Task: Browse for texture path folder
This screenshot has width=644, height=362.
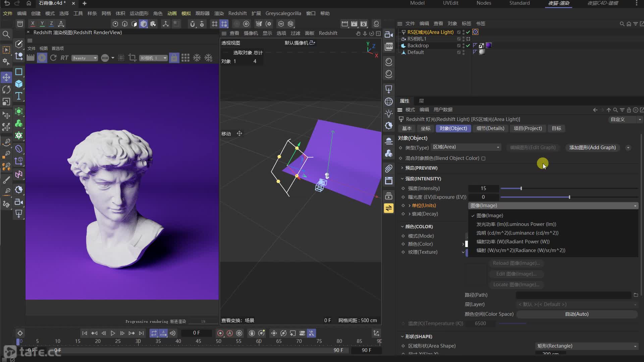Action: coord(636,295)
